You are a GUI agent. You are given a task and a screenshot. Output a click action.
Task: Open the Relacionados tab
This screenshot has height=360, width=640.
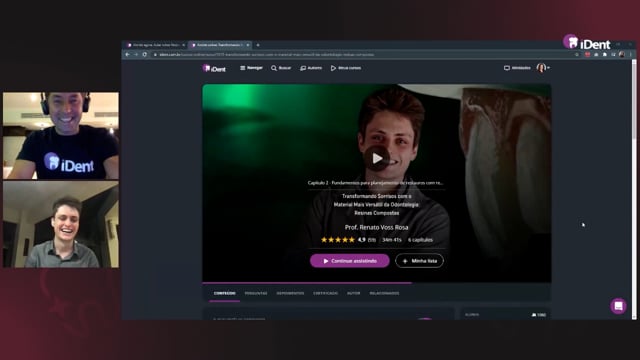pos(384,293)
